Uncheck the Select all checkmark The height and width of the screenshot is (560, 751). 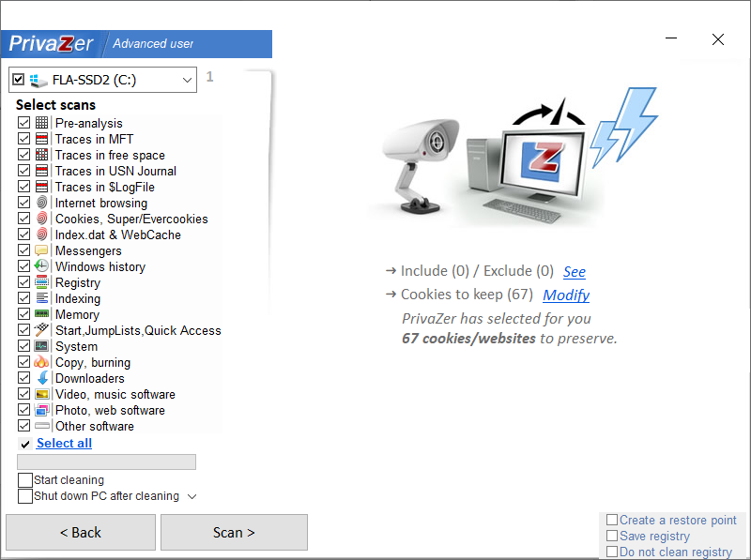25,445
